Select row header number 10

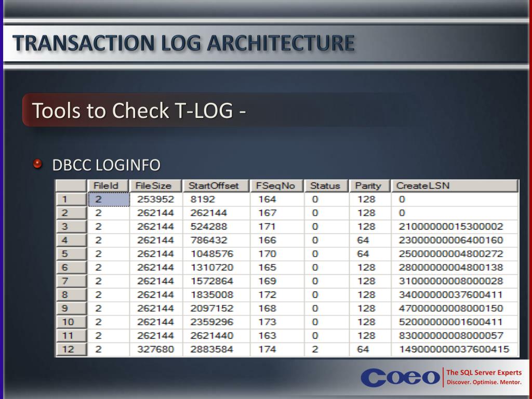point(71,322)
